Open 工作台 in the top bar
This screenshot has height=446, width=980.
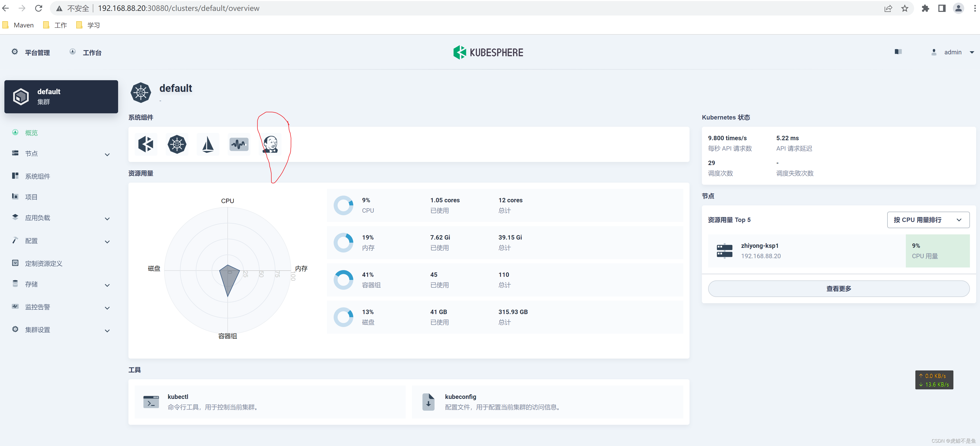coord(85,53)
